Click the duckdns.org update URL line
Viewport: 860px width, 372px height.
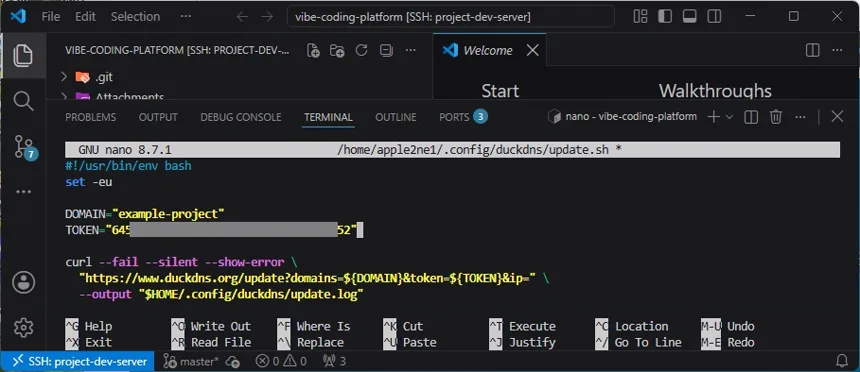click(314, 278)
